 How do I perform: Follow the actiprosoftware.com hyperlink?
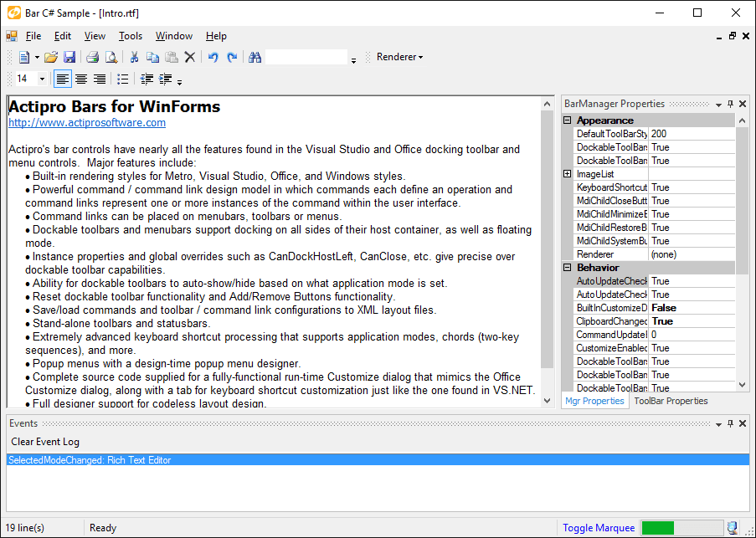pyautogui.click(x=87, y=122)
